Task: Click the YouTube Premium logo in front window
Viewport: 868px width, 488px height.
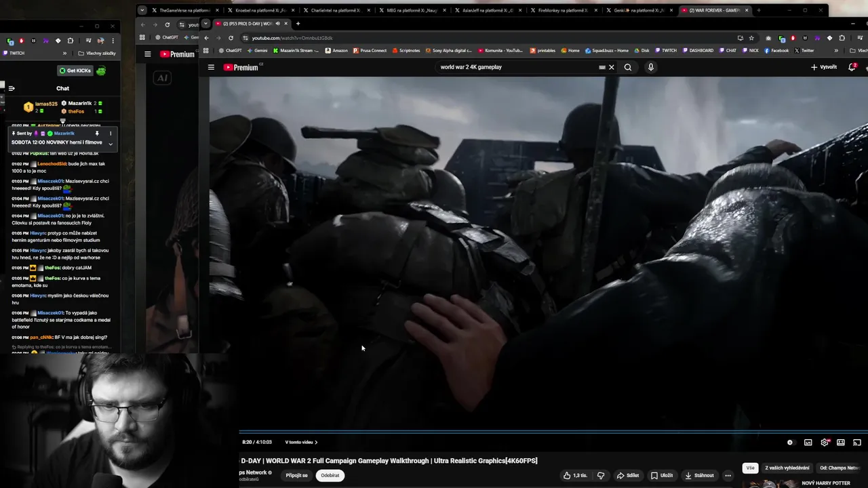Action: pyautogui.click(x=241, y=67)
